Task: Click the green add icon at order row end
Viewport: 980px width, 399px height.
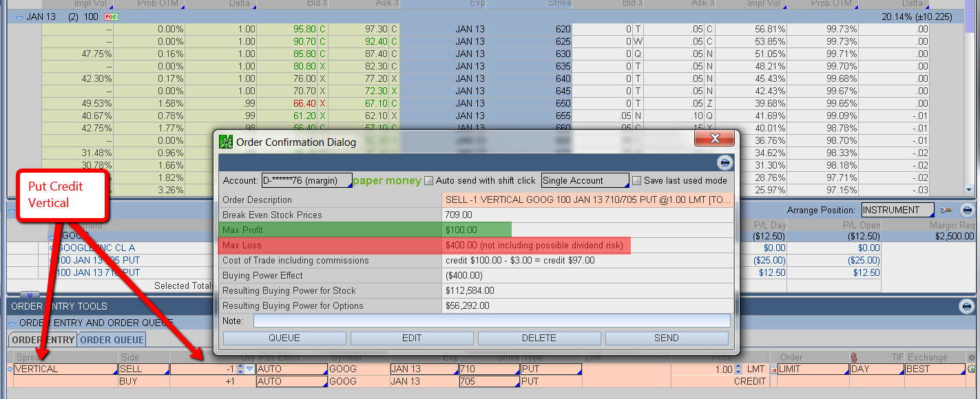Action: point(971,369)
